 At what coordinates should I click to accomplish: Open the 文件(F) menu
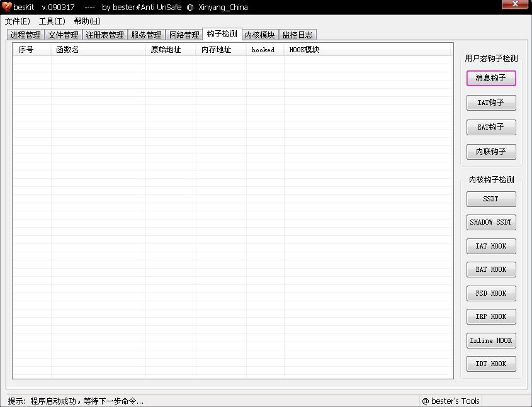coord(17,21)
